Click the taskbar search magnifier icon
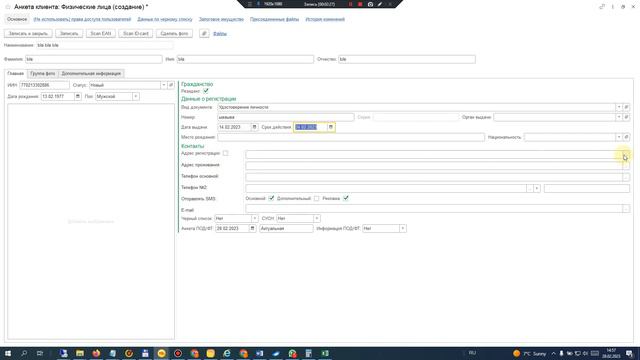The image size is (640, 360). pyautogui.click(x=24, y=353)
